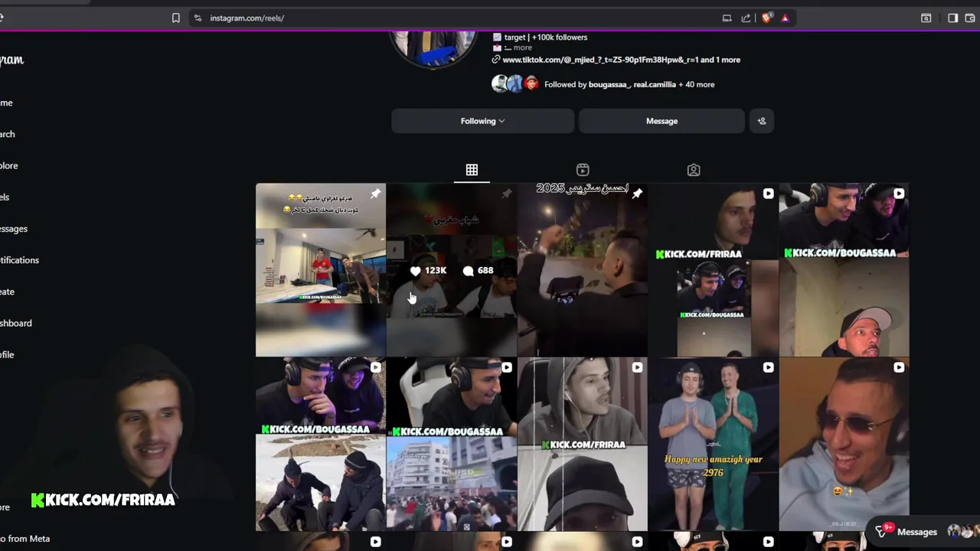
Task: Click real.camillia in the Followed by line
Action: [655, 84]
